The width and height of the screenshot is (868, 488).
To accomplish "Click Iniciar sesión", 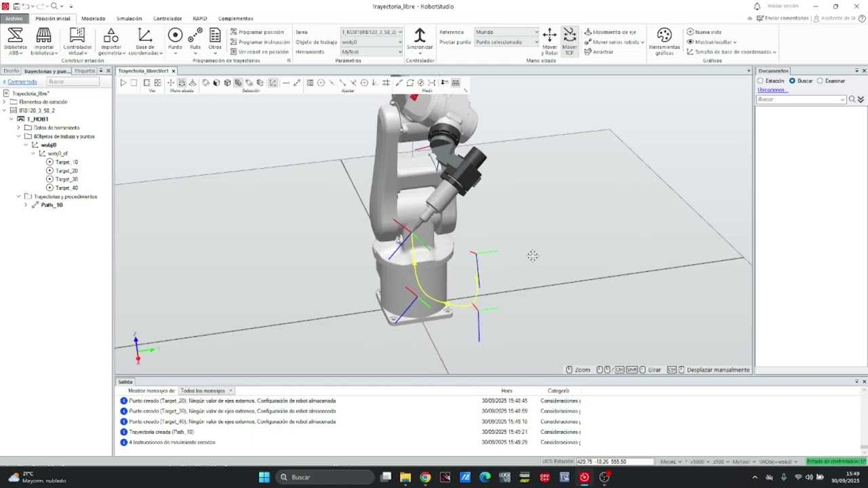I will pyautogui.click(x=783, y=6).
